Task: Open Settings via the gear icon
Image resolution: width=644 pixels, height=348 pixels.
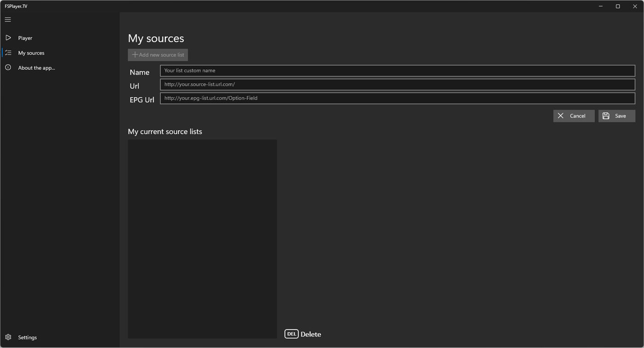Action: point(7,337)
